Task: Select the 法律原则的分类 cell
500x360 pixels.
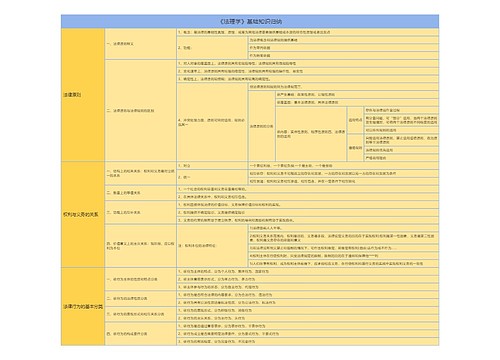Action: pos(262,126)
